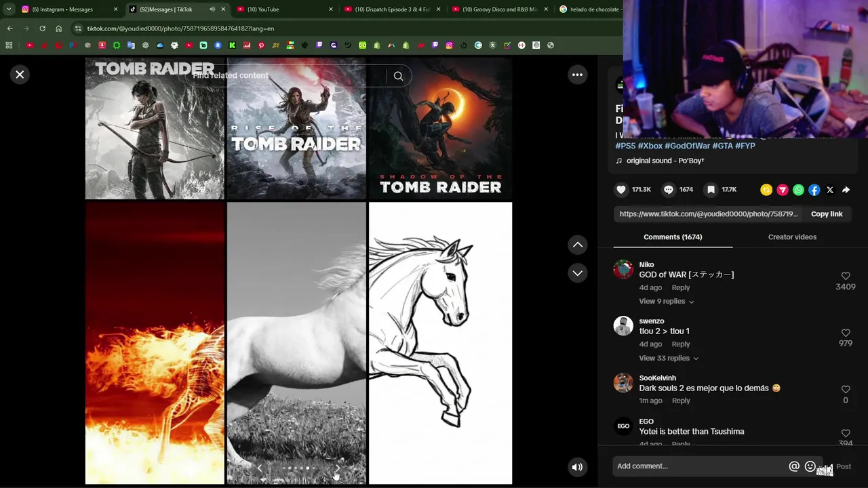Reload the page with browser refresh icon
Image resolution: width=868 pixels, height=488 pixels.
pyautogui.click(x=42, y=28)
